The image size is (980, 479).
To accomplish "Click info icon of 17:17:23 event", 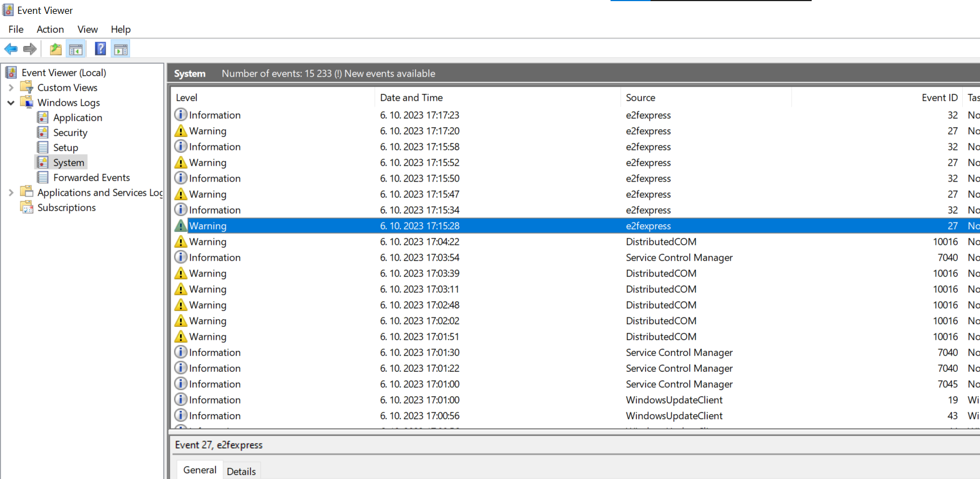I will coord(181,114).
